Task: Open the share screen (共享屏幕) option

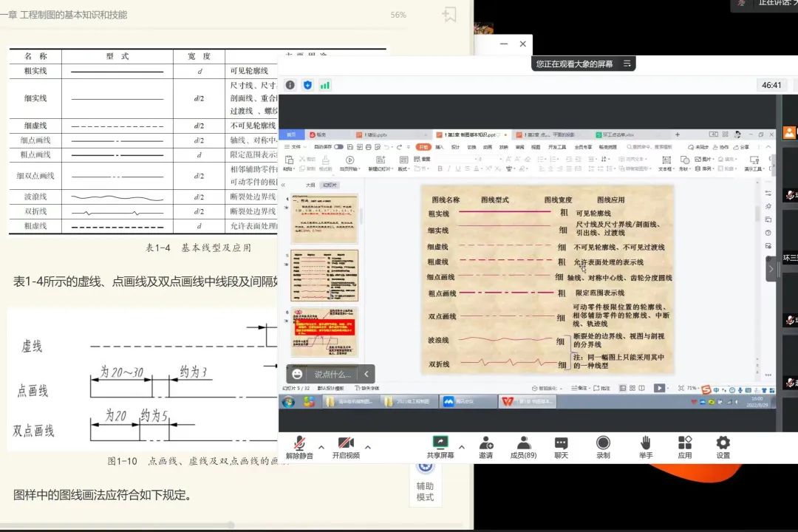Action: (x=440, y=444)
